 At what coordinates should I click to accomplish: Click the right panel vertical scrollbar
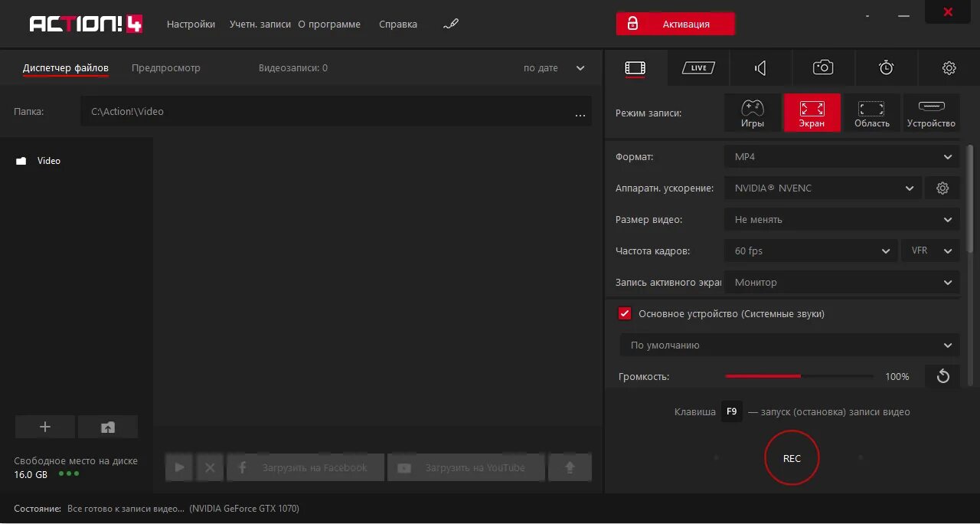click(x=971, y=198)
